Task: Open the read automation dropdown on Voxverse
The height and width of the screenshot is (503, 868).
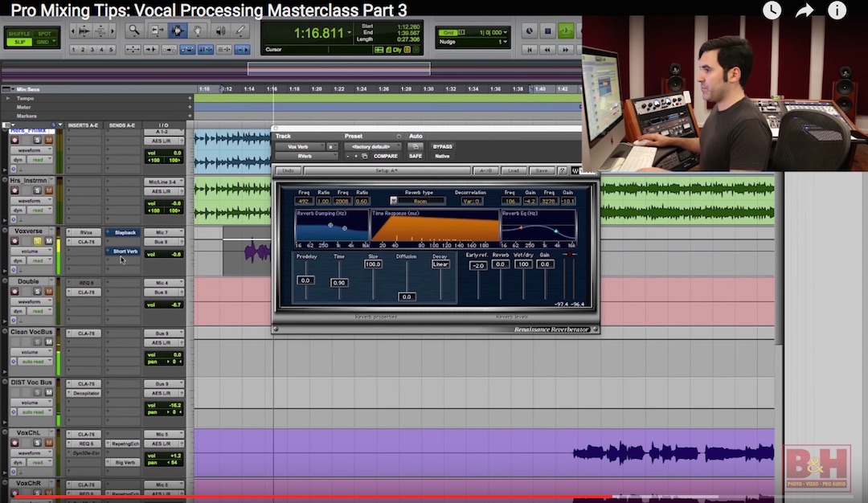Action: 39,260
